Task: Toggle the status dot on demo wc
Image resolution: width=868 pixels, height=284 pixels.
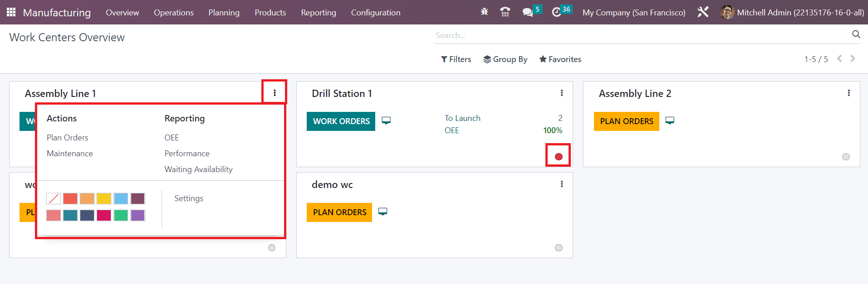Action: coord(559,248)
